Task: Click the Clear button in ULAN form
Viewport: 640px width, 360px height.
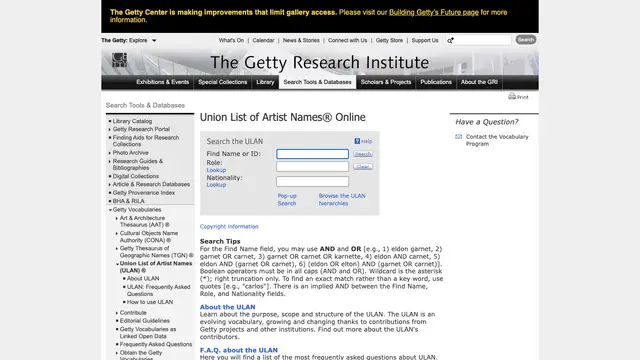Action: [x=362, y=167]
